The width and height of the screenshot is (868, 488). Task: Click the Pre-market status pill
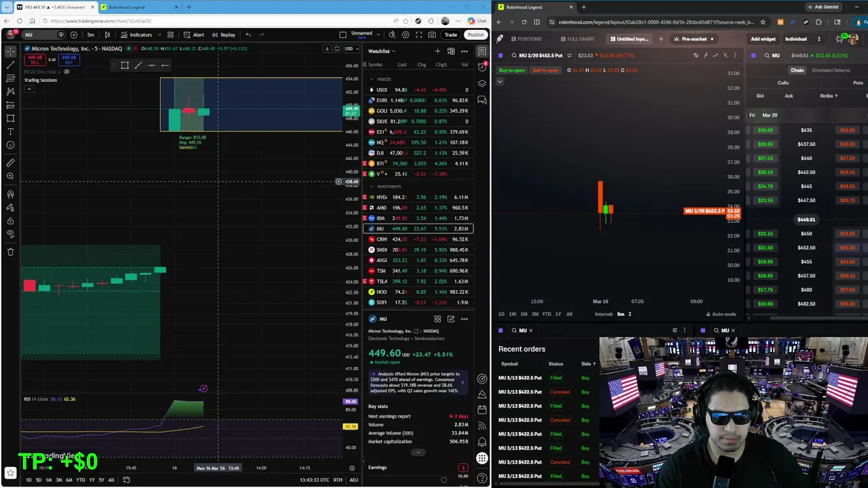(694, 39)
